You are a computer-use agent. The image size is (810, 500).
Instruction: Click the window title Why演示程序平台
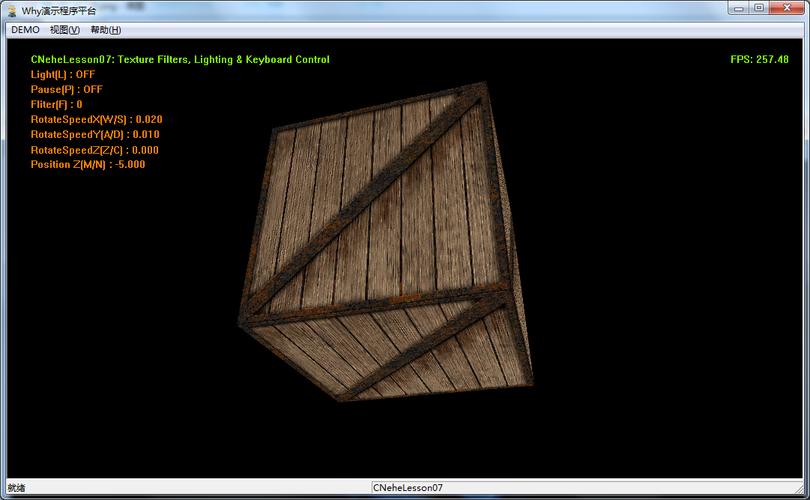click(x=59, y=10)
